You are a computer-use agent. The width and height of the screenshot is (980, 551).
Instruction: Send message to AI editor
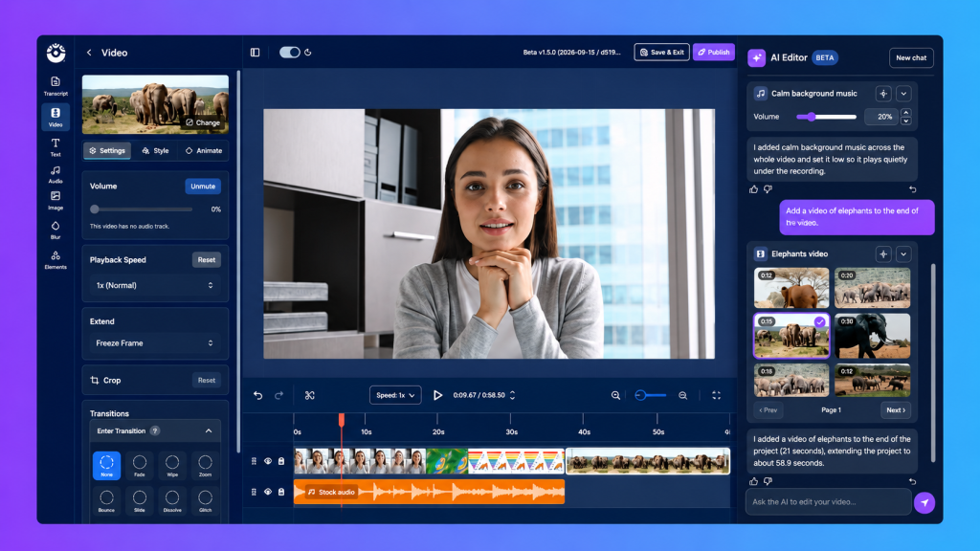924,502
